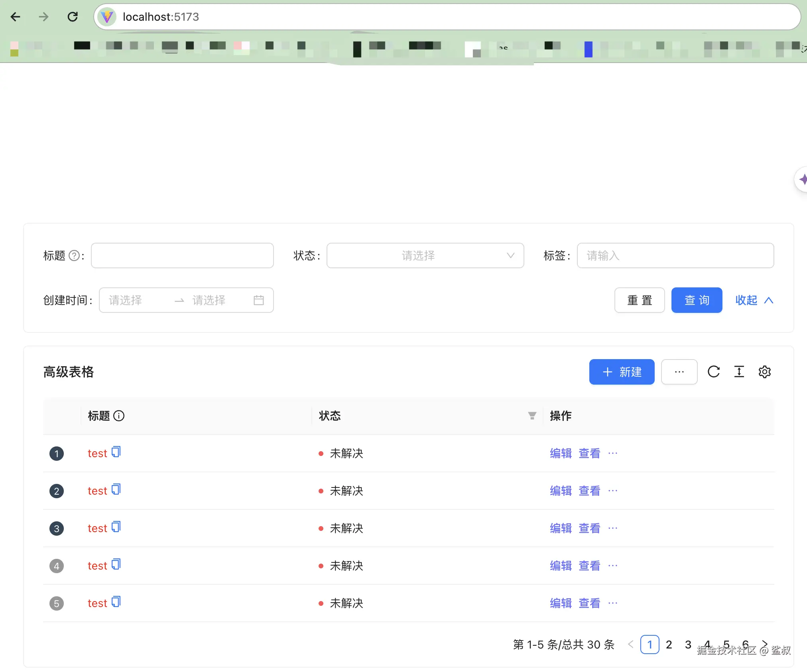The width and height of the screenshot is (807, 672).
Task: Go to pagination page 3
Action: point(688,644)
